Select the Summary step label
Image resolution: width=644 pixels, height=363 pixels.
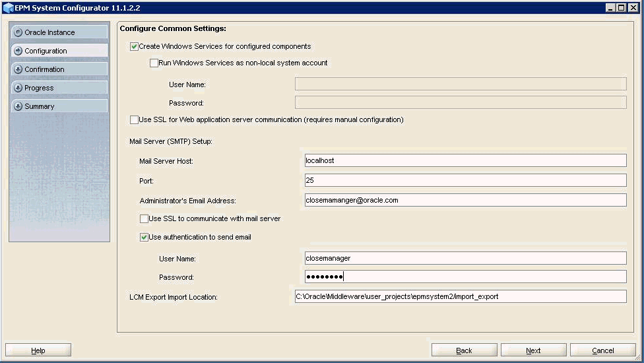[x=40, y=106]
